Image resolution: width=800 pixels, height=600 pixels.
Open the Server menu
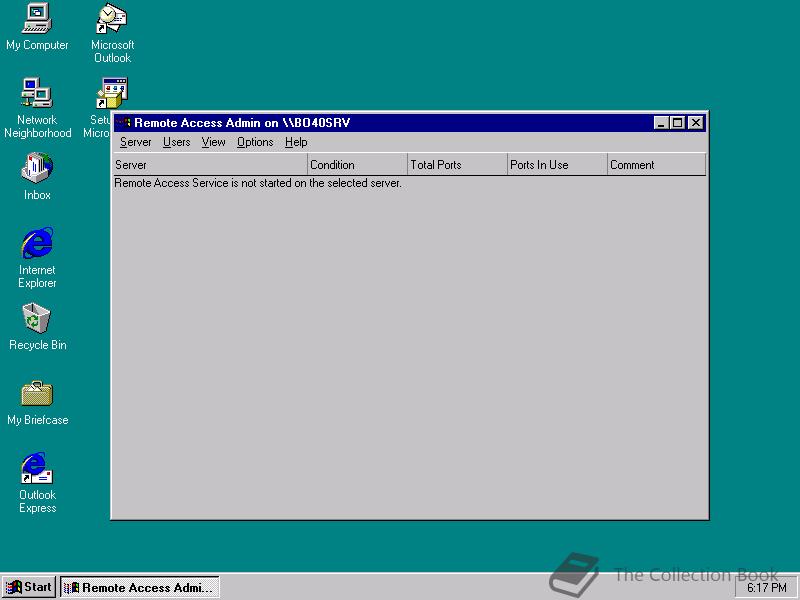pos(135,142)
